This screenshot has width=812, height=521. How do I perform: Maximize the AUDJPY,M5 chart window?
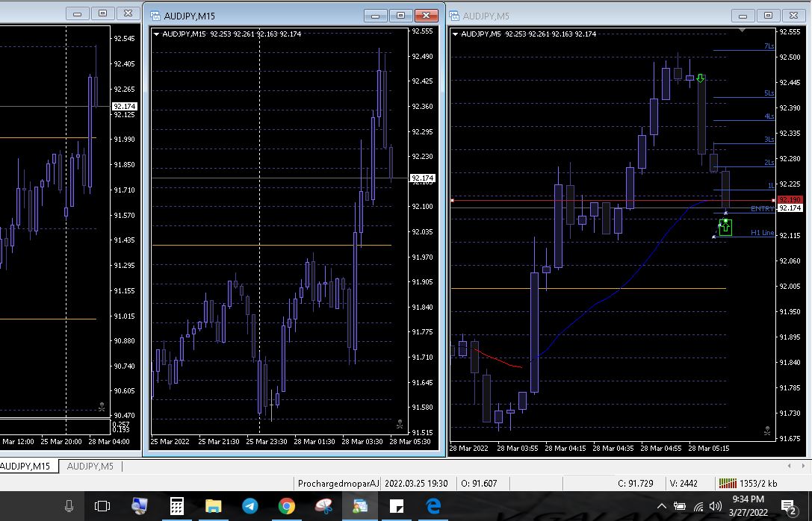[x=768, y=16]
